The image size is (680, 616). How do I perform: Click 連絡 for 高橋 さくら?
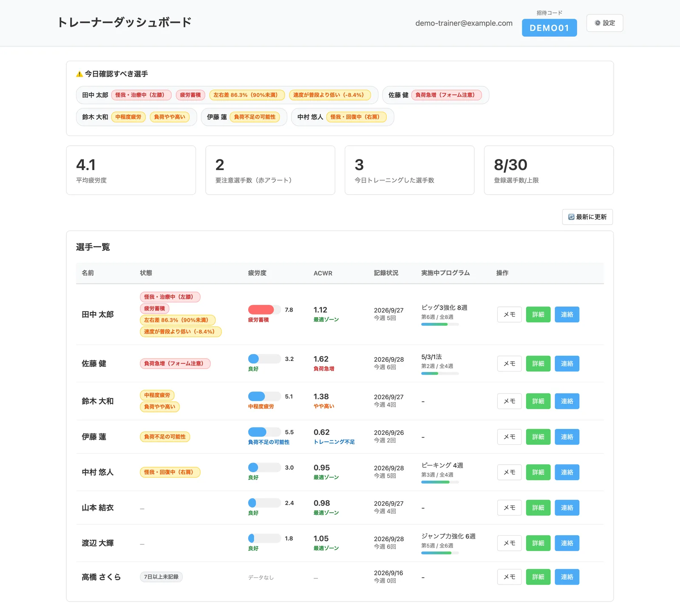tap(567, 577)
